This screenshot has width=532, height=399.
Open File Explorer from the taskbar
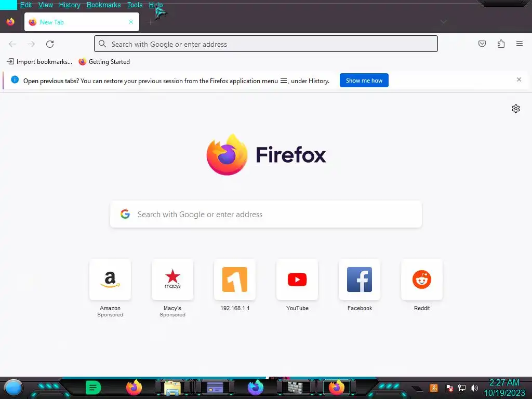coord(172,388)
